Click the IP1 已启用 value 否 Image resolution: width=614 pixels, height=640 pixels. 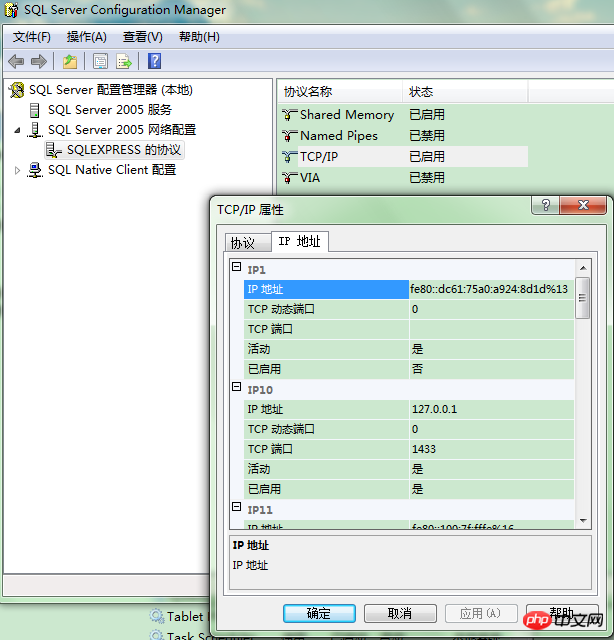[491, 369]
